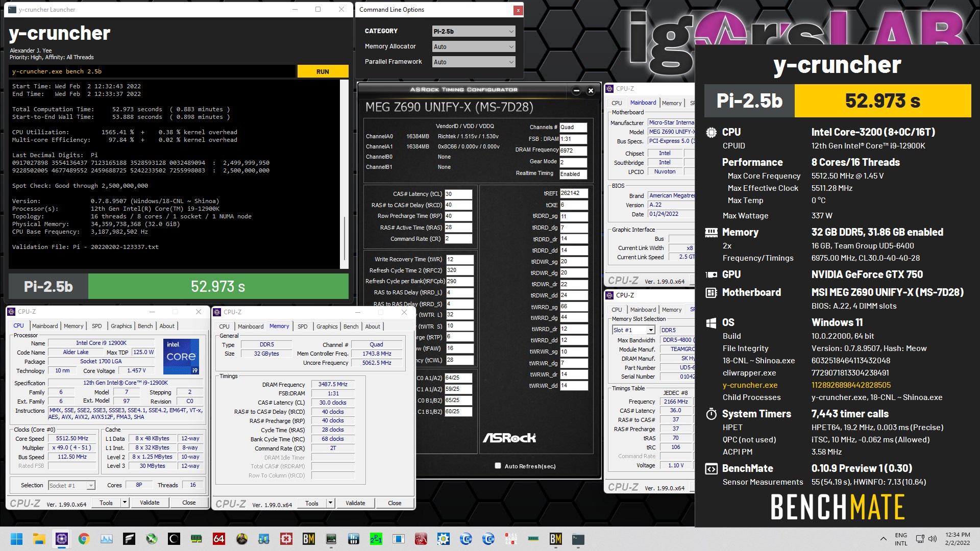Screen dimensions: 980x551
Task: Minimize the ASRock Timing Configurator window
Action: 576,91
